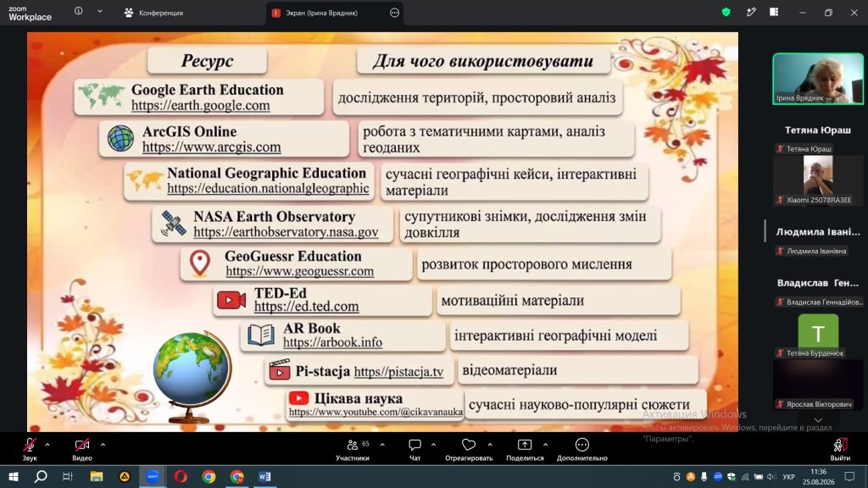Image resolution: width=868 pixels, height=488 pixels.
Task: Open the pistacja.tv link on slide
Action: click(398, 371)
